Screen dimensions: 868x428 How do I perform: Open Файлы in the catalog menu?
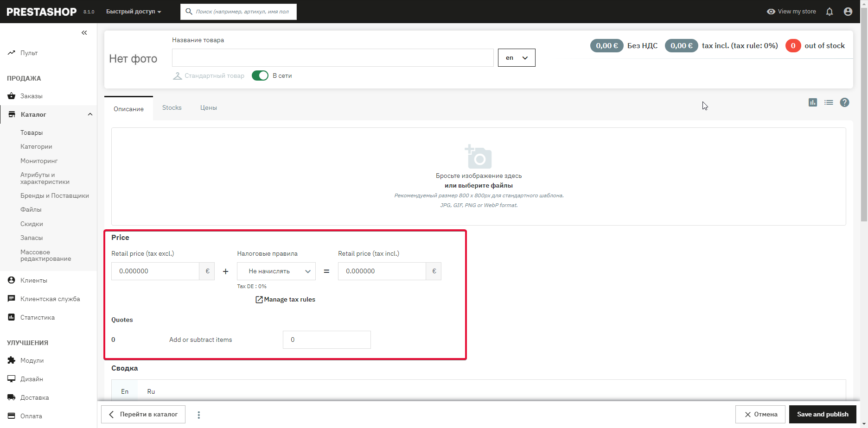31,209
